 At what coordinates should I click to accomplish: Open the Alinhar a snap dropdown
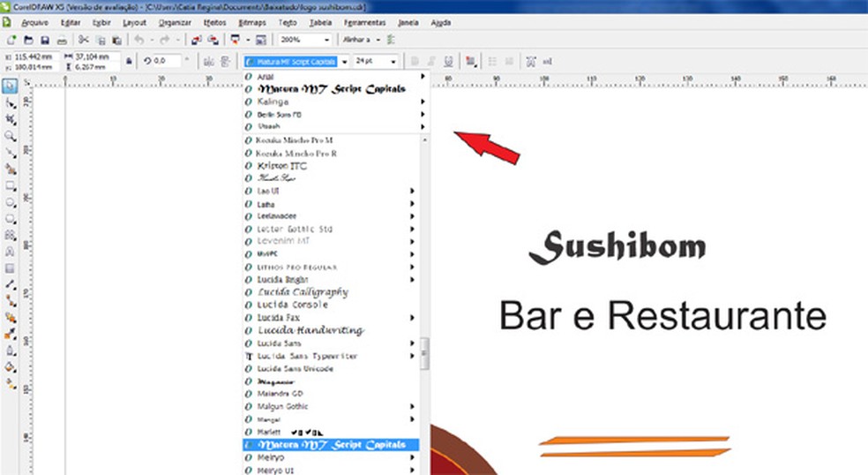tap(378, 40)
